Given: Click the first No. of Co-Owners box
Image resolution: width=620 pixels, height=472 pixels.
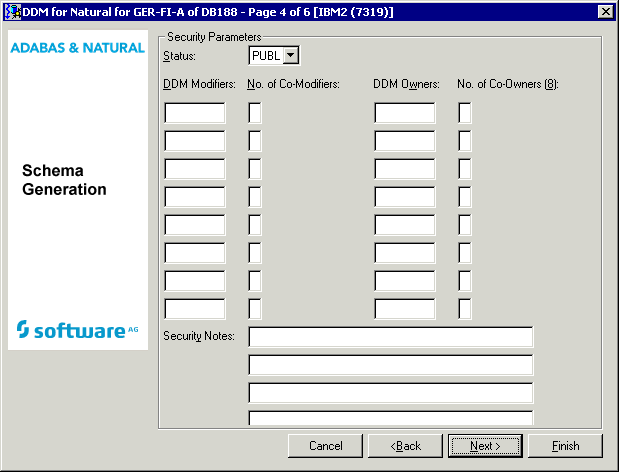Looking at the screenshot, I should [465, 113].
